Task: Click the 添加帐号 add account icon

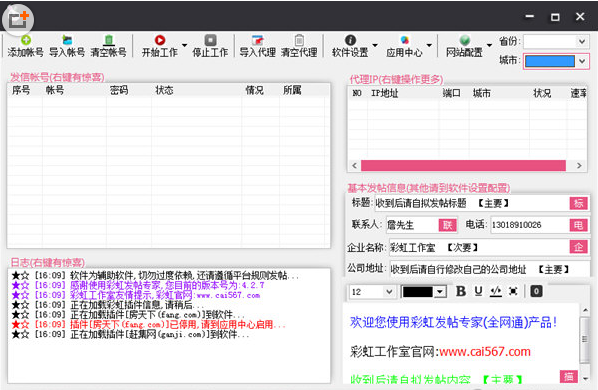Action: coord(26,40)
